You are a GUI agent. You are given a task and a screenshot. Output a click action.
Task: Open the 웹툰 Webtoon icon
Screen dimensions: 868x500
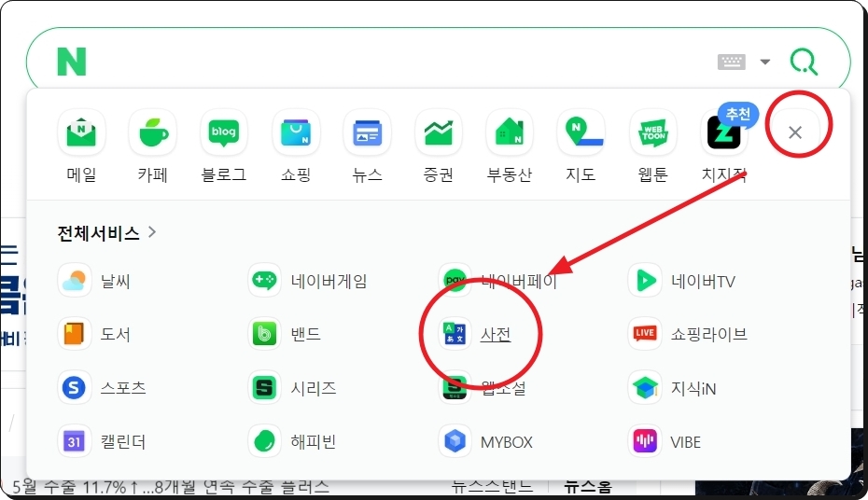pos(653,132)
